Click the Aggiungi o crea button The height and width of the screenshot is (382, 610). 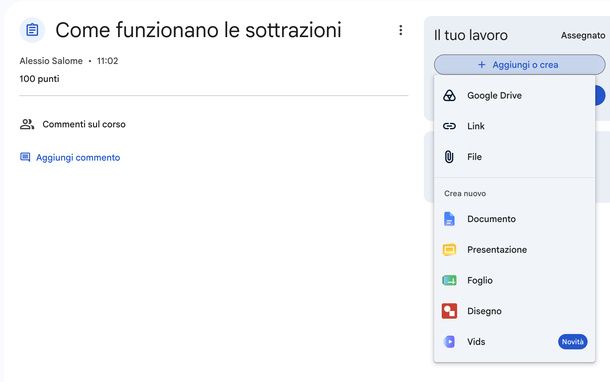click(x=519, y=65)
